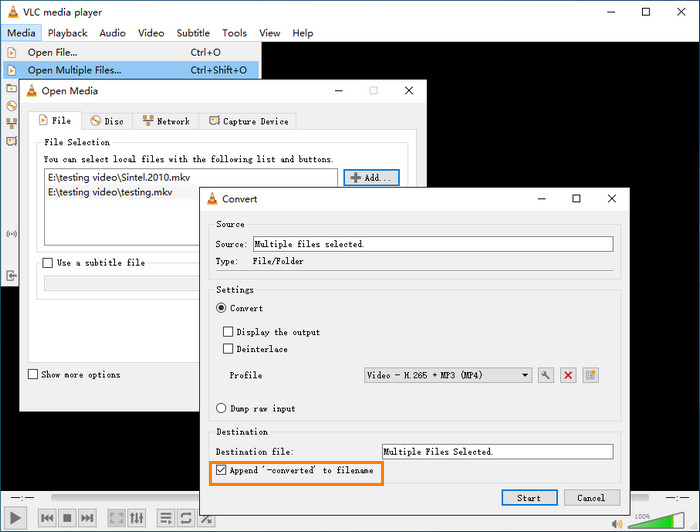Open the Tools menu

click(x=234, y=33)
